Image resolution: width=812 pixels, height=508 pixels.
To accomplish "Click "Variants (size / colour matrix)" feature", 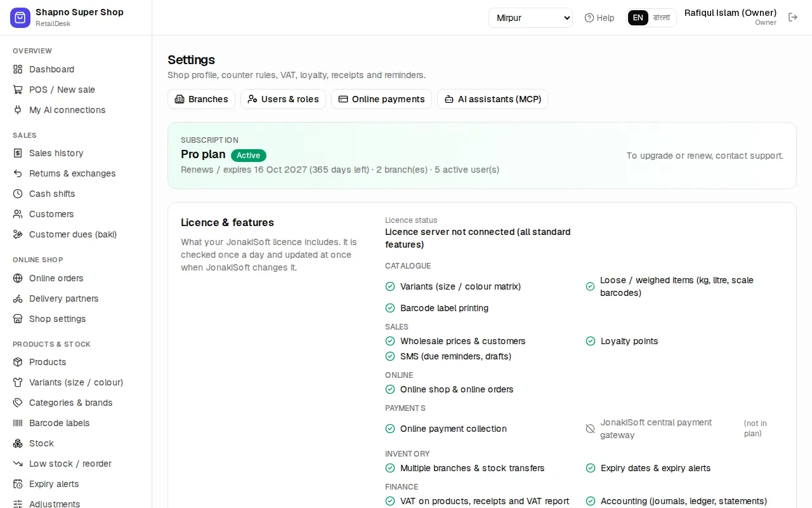I will [461, 286].
